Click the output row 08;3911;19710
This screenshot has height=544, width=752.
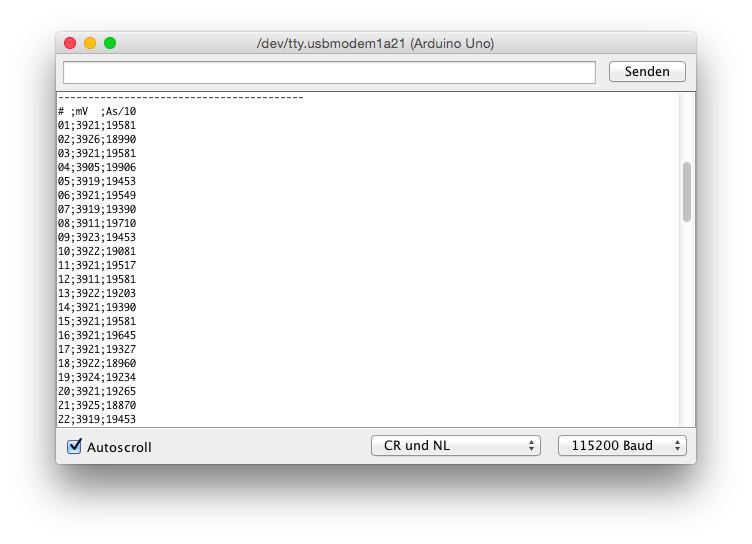(x=97, y=223)
